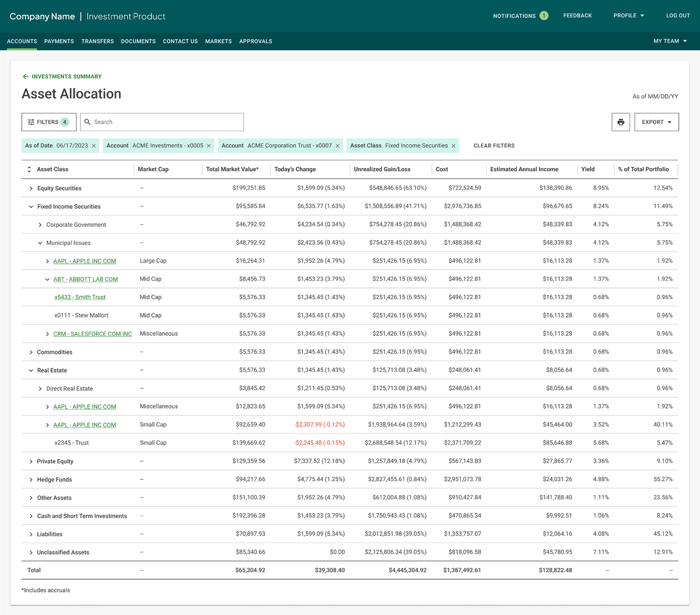Expand the Equity Securities row
Image resolution: width=700 pixels, height=615 pixels.
31,188
